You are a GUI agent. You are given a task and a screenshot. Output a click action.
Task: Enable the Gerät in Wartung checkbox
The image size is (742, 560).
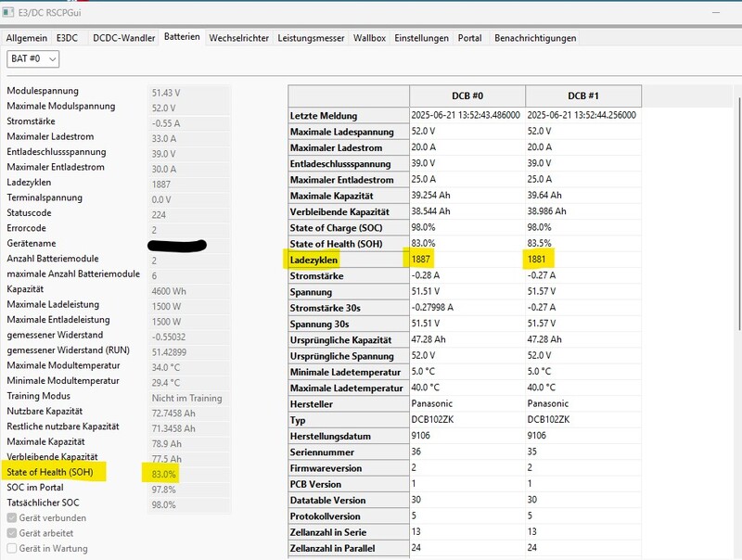tap(12, 548)
